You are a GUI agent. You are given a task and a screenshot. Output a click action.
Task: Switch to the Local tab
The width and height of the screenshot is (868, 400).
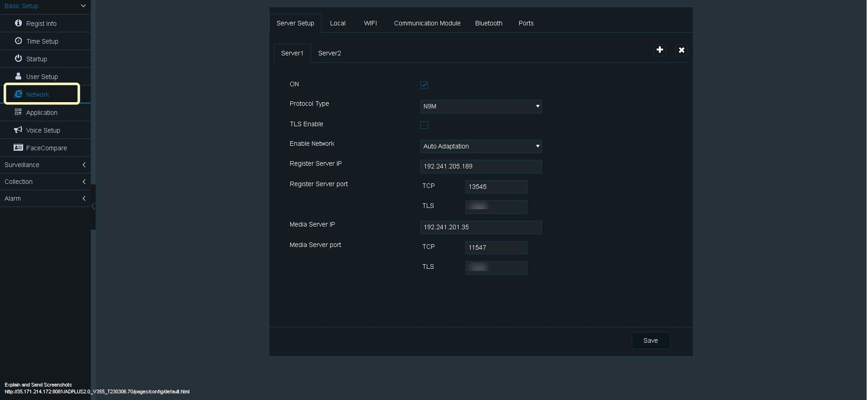tap(338, 23)
